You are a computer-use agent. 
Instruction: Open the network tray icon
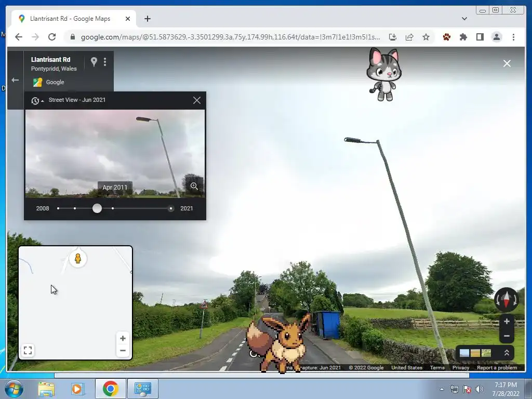tap(454, 389)
